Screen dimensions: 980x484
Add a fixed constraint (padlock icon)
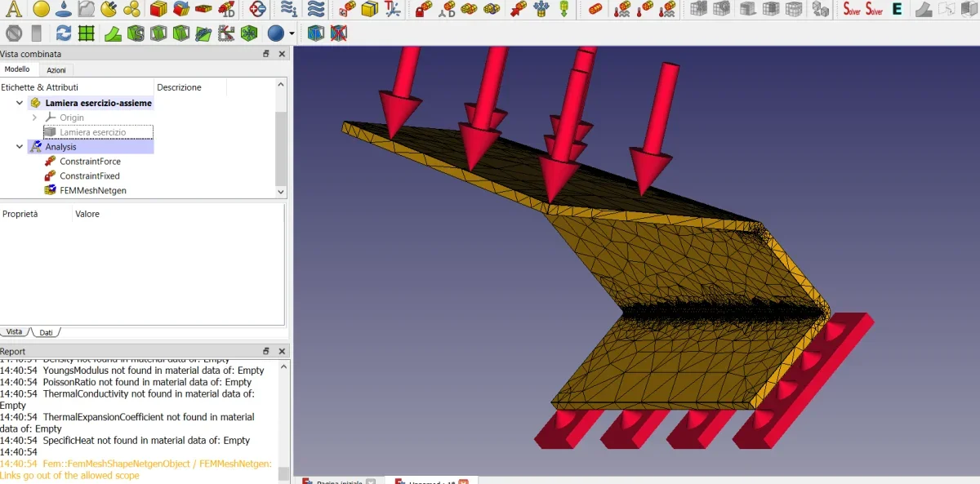coord(424,9)
